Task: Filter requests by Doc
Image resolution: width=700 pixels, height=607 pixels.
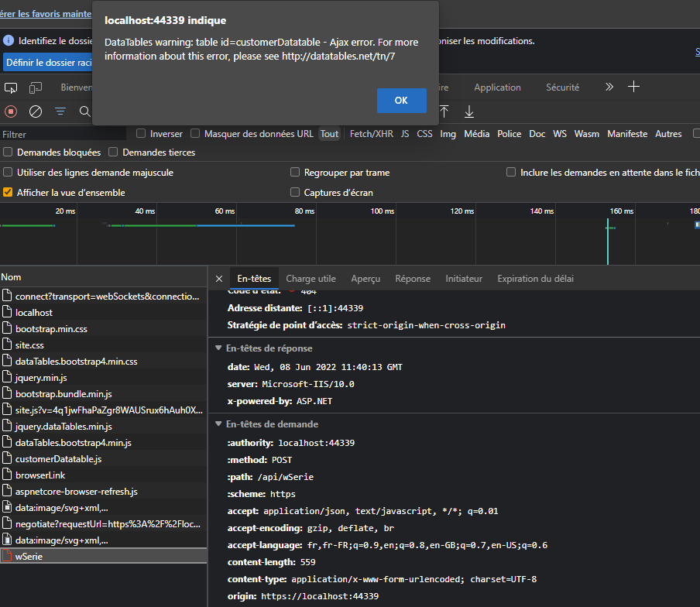Action: click(x=537, y=134)
